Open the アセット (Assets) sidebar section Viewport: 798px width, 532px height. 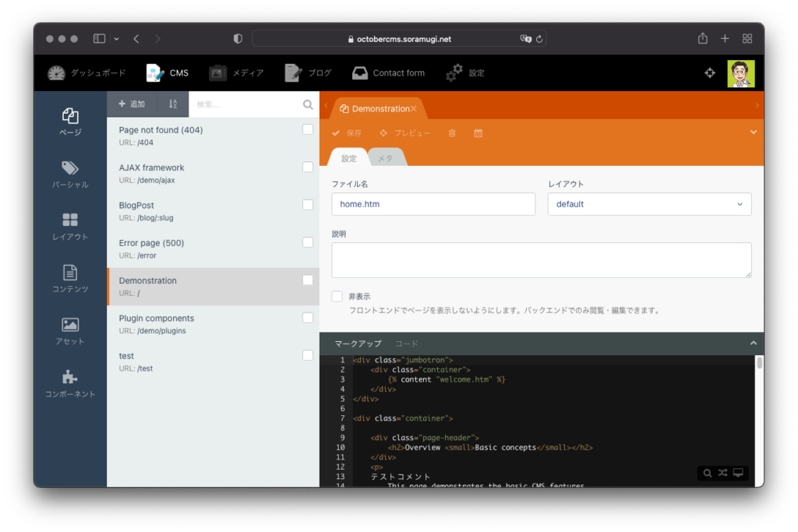coord(70,331)
